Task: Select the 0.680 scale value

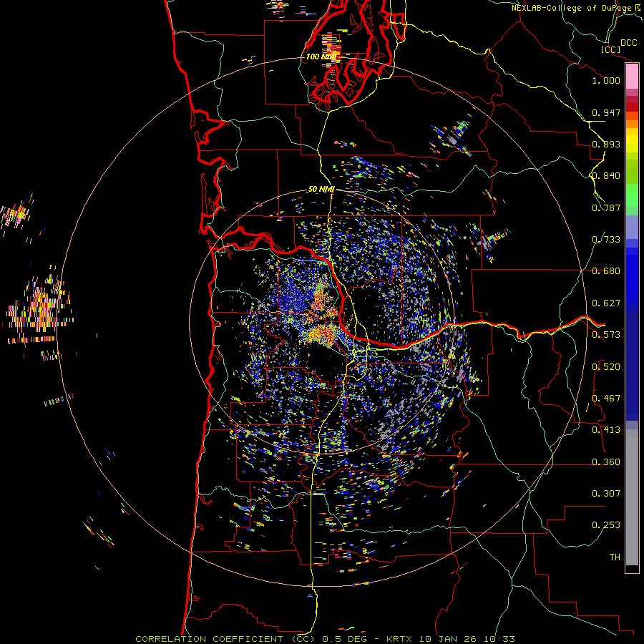Action: coord(606,271)
